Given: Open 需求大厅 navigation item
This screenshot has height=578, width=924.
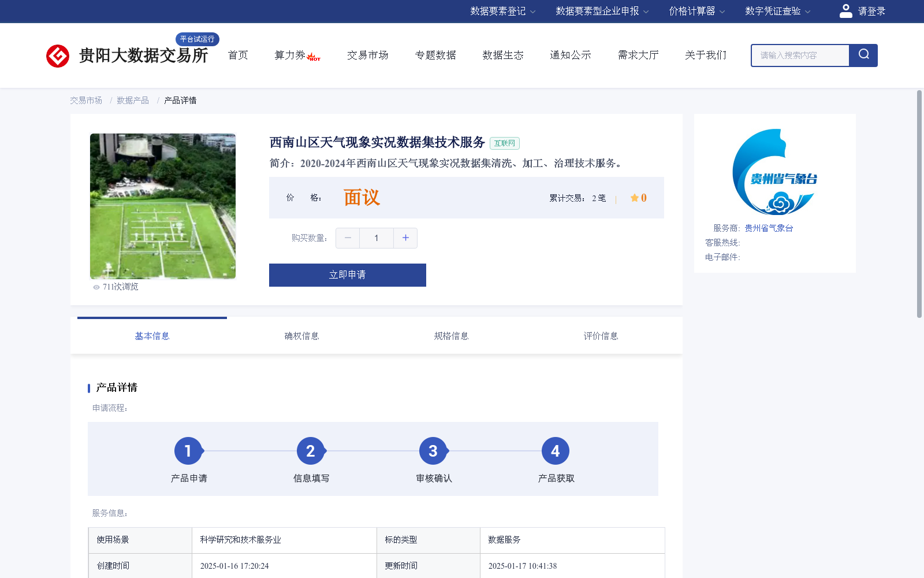Looking at the screenshot, I should pos(638,55).
